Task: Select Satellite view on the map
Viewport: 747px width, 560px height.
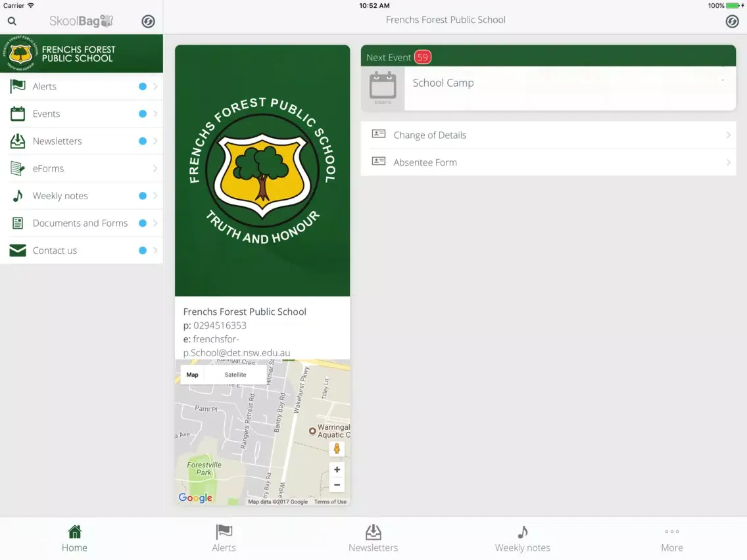Action: point(235,375)
